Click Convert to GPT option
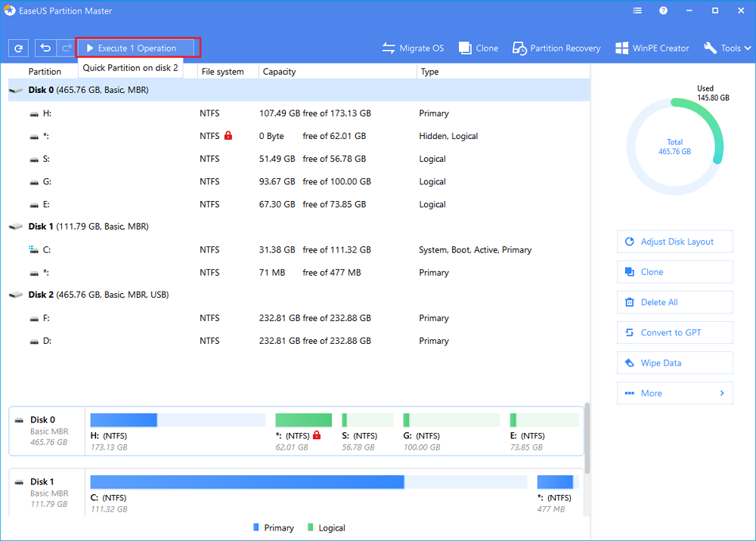The image size is (756, 541). 674,332
